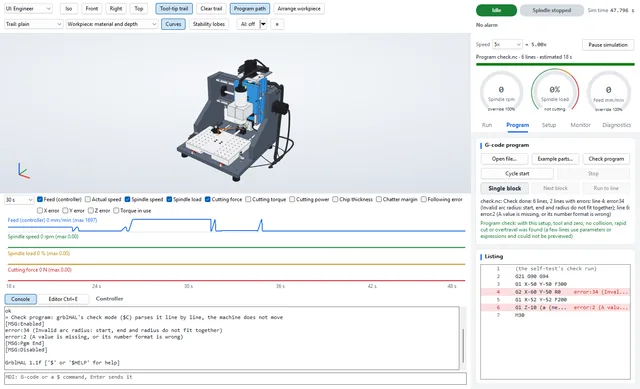Screen dimensions: 640x389
Task: Select the Program tab
Action: 518,125
